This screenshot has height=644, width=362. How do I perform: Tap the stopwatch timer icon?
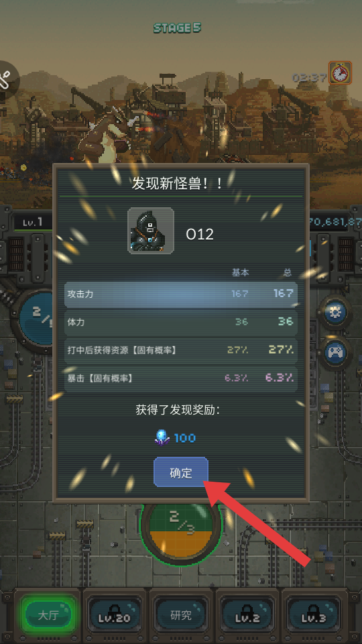coord(340,73)
